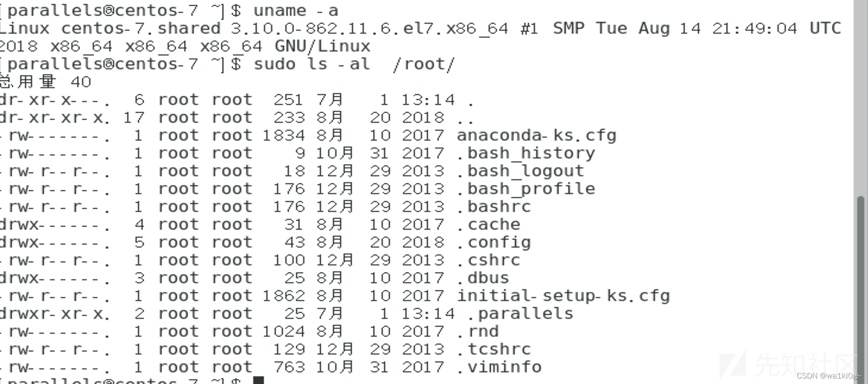Select the .bash_history entry
This screenshot has width=868, height=384.
[526, 154]
